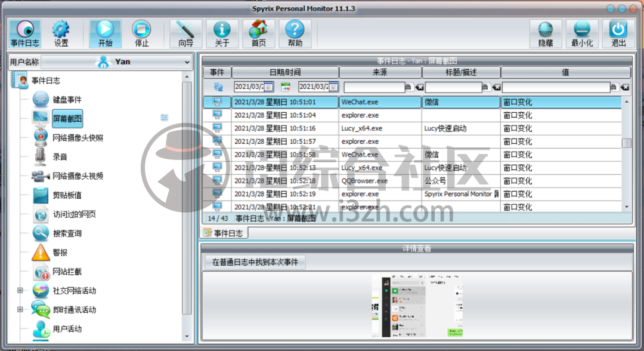Click 在普通日志中找到本次事件 button
644x351 pixels.
coord(255,262)
